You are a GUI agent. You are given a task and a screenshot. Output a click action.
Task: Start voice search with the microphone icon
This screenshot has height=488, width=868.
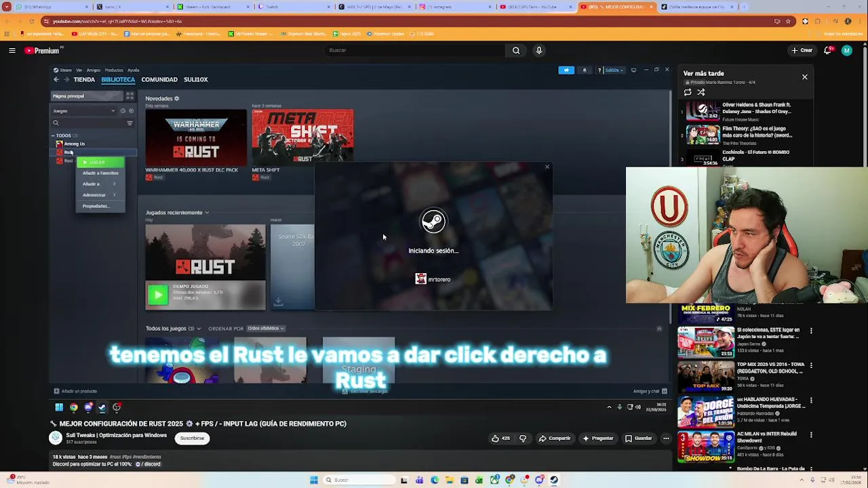(539, 50)
